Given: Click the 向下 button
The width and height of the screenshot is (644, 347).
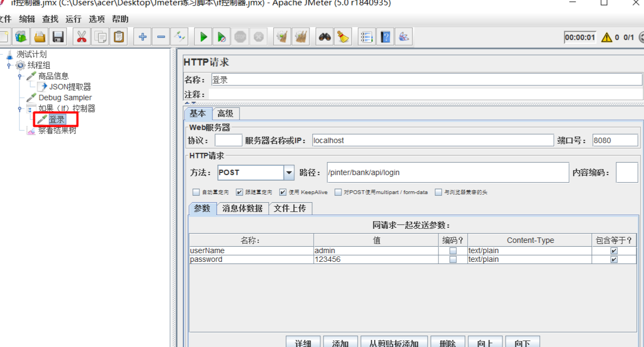Looking at the screenshot, I should pyautogui.click(x=523, y=343).
